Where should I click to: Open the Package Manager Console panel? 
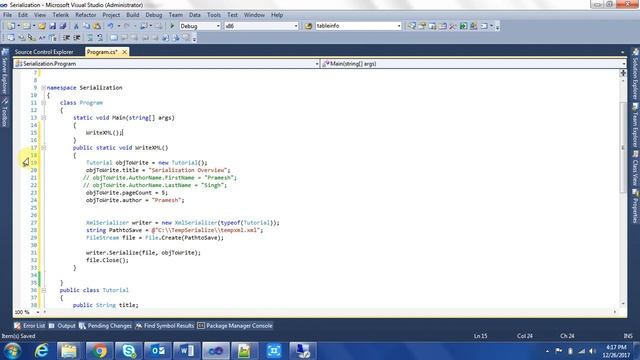(x=235, y=326)
